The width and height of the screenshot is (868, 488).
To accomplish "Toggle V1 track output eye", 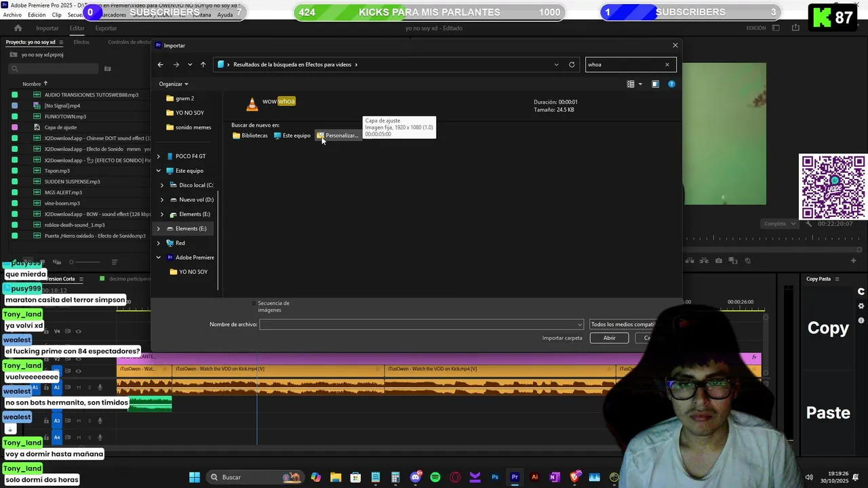I will click(78, 371).
